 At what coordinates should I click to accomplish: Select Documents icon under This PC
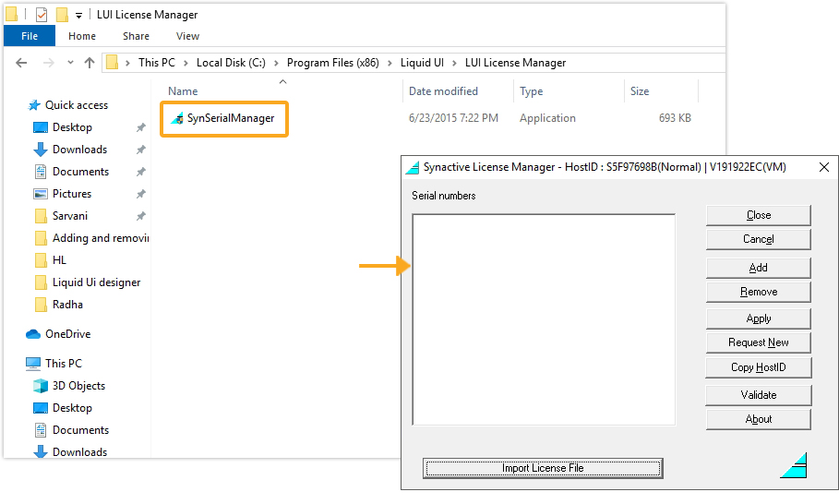pyautogui.click(x=41, y=430)
